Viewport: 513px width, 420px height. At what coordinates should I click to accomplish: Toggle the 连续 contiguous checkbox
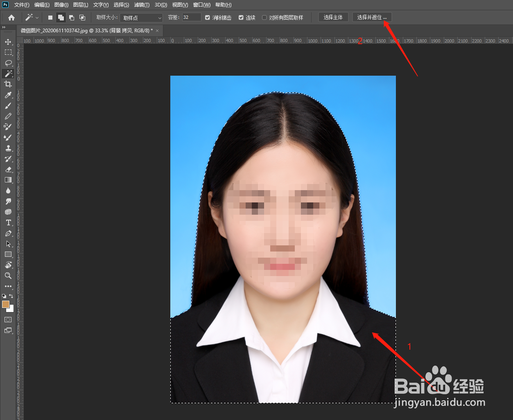(x=241, y=18)
